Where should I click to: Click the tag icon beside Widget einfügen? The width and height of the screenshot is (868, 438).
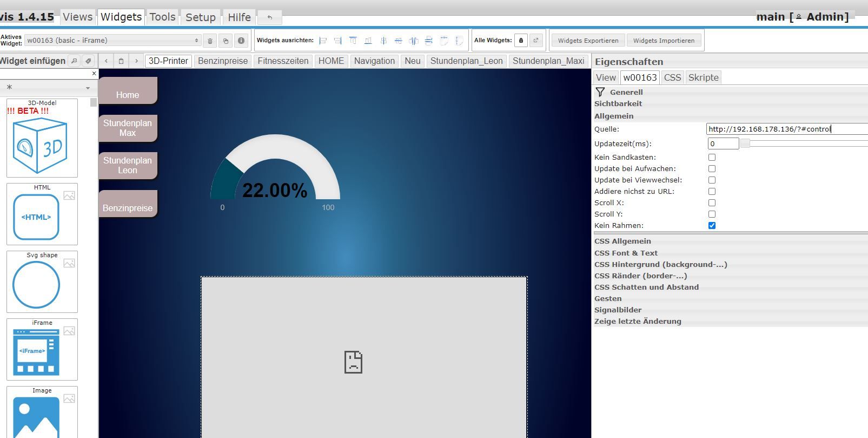pyautogui.click(x=89, y=61)
